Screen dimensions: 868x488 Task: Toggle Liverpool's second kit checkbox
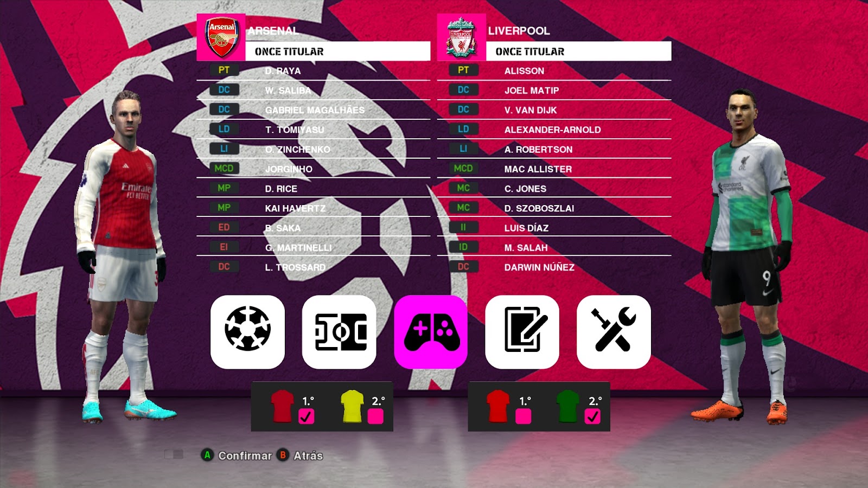pyautogui.click(x=592, y=416)
